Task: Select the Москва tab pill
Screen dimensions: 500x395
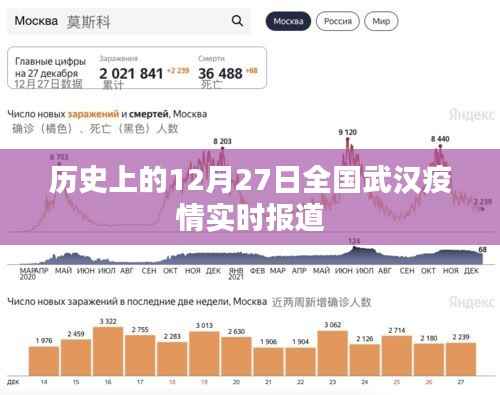Action: click(x=288, y=21)
